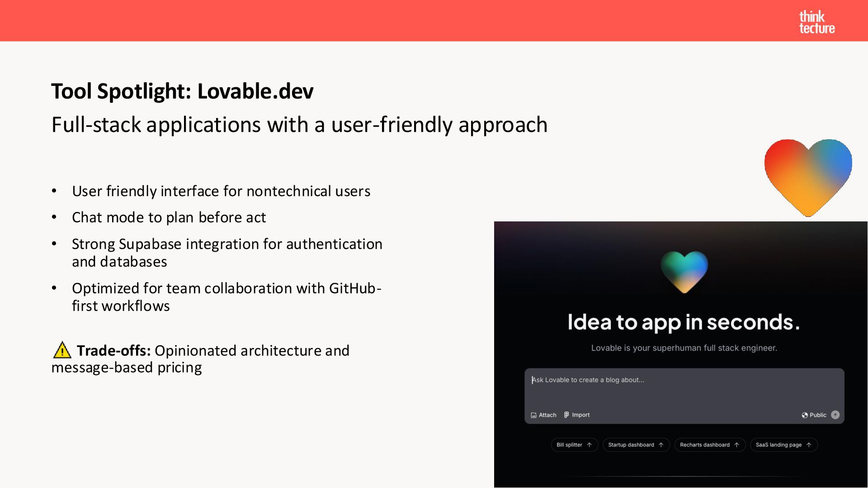Click the arrow icon on the Bill splitter chip
868x488 pixels.
coord(589,445)
